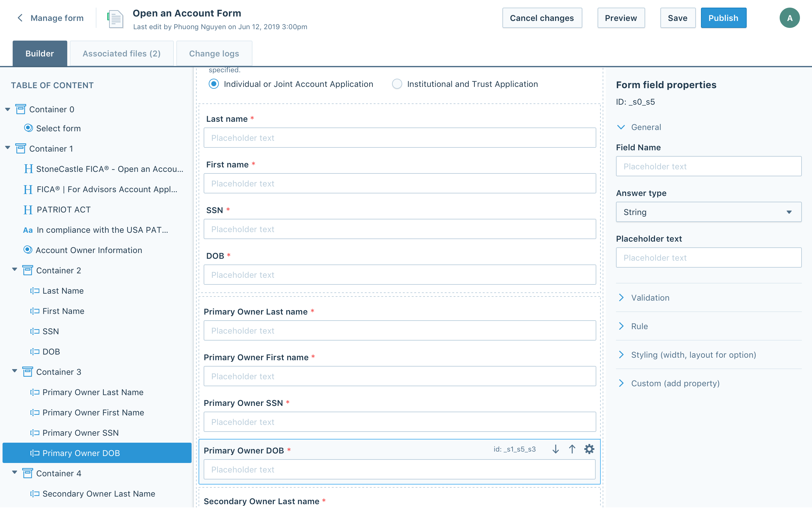Select Individual or Joint Account Application radio
812x508 pixels.
pos(214,84)
